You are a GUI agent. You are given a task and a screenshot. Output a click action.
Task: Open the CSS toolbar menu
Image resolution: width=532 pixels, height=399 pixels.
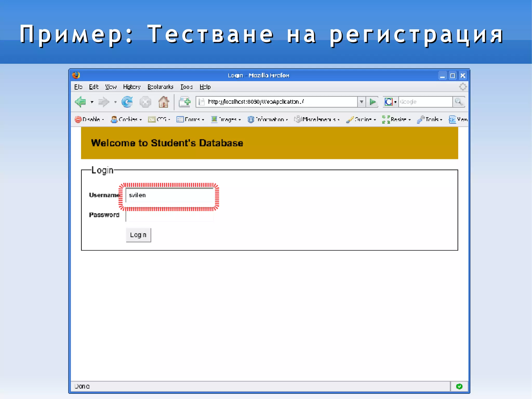coord(159,119)
